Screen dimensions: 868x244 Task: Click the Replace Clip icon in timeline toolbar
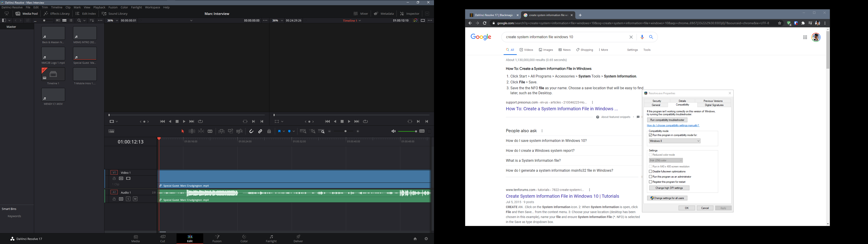(x=240, y=131)
